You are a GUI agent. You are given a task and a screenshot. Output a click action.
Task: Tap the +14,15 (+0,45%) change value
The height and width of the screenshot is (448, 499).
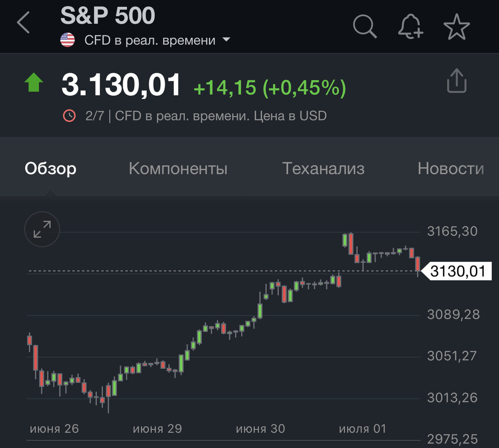[269, 88]
